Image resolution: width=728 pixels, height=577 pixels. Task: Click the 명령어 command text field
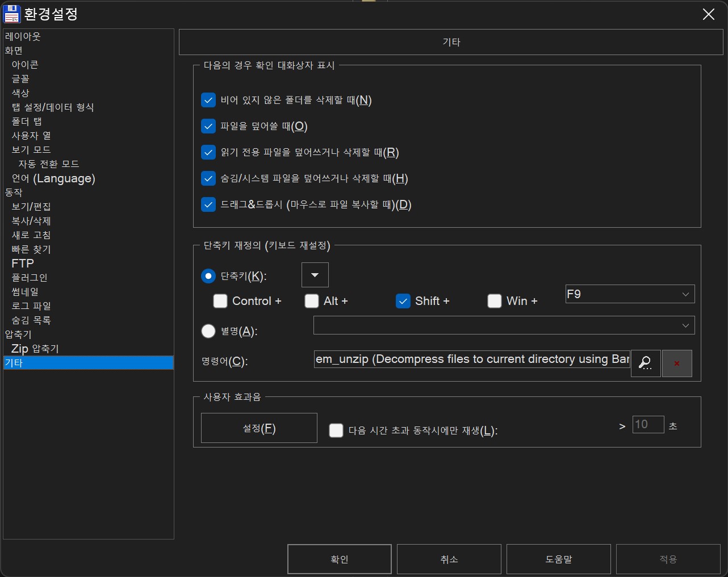pyautogui.click(x=472, y=359)
